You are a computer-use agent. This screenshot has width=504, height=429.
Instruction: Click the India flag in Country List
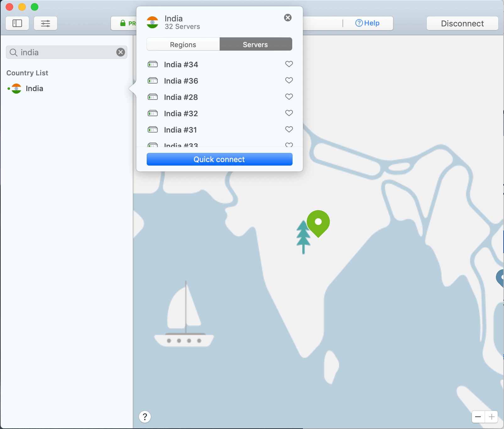16,89
